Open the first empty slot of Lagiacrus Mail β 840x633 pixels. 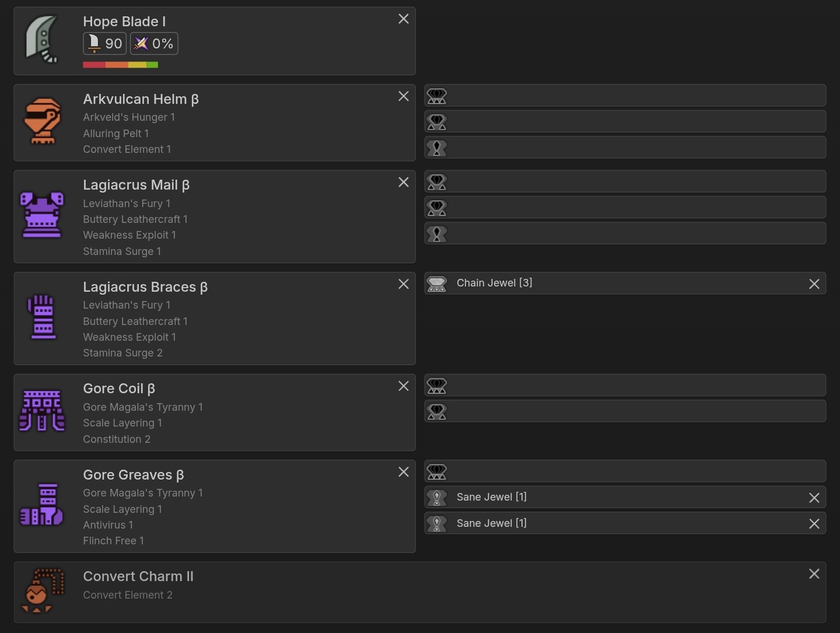coord(625,181)
